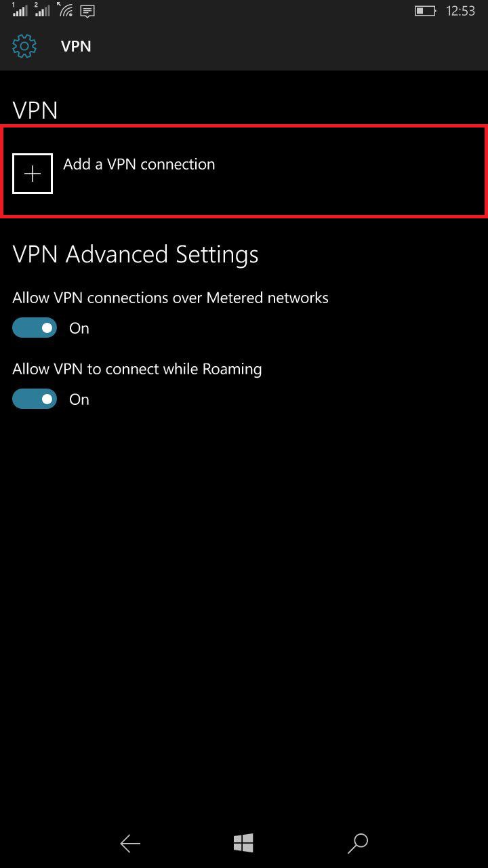Select the VPN section heading
This screenshot has width=488, height=868.
click(35, 110)
